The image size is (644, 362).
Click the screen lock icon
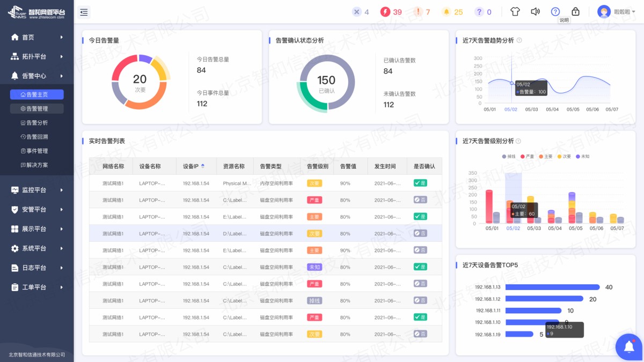(x=575, y=11)
